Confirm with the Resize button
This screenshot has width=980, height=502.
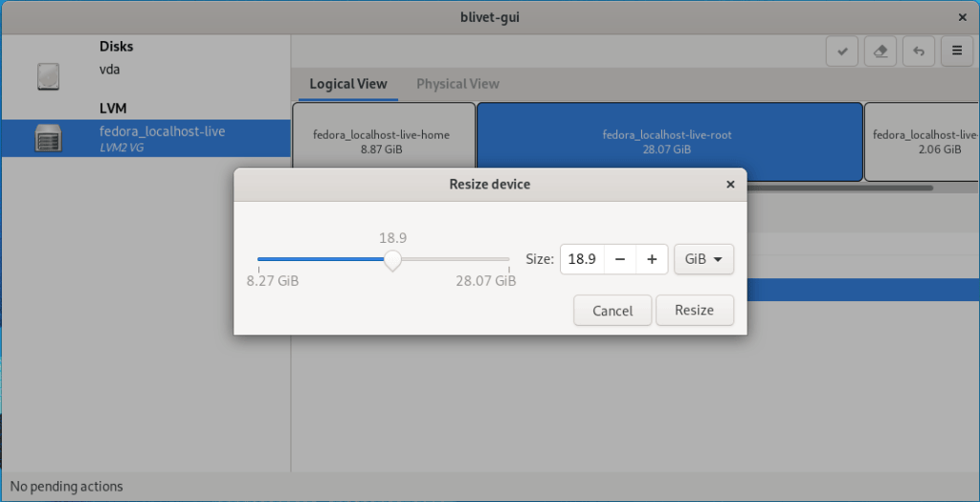tap(695, 311)
